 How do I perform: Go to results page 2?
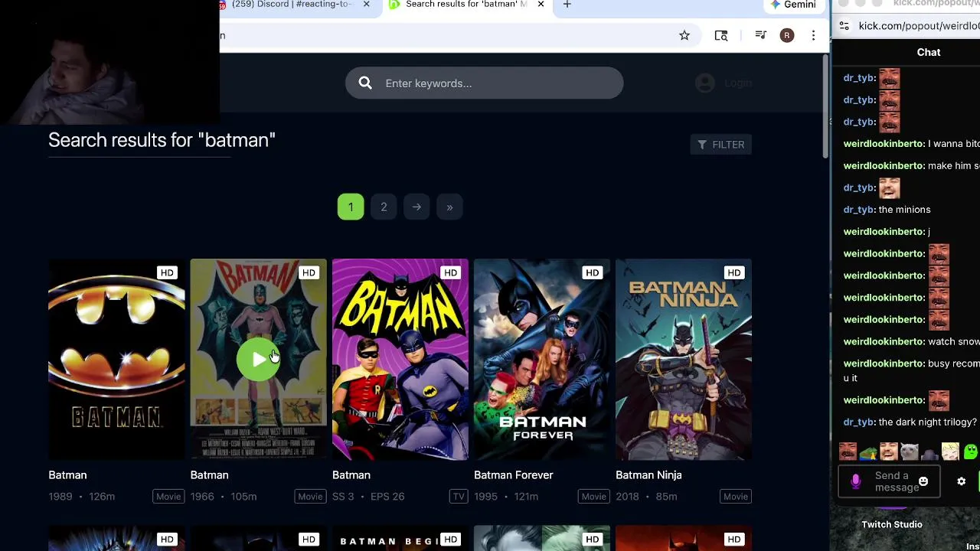tap(384, 207)
